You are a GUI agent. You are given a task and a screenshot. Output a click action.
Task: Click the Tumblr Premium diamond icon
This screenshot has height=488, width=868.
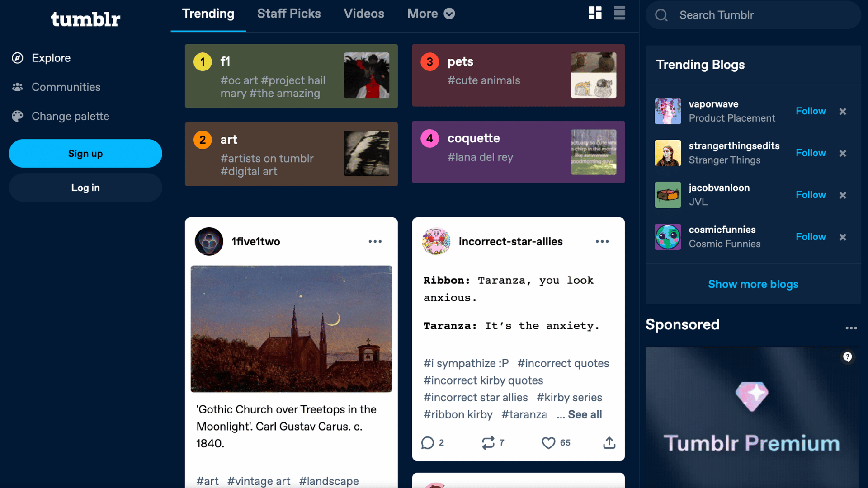point(752,396)
